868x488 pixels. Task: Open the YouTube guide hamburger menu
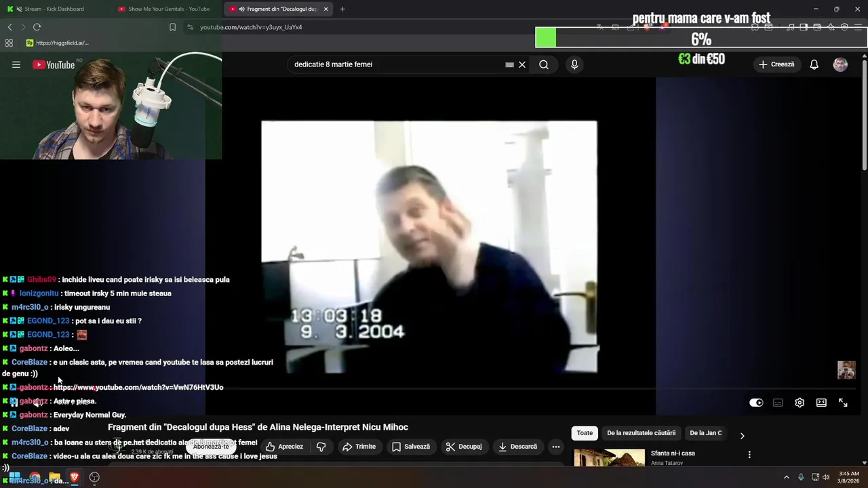tap(16, 64)
